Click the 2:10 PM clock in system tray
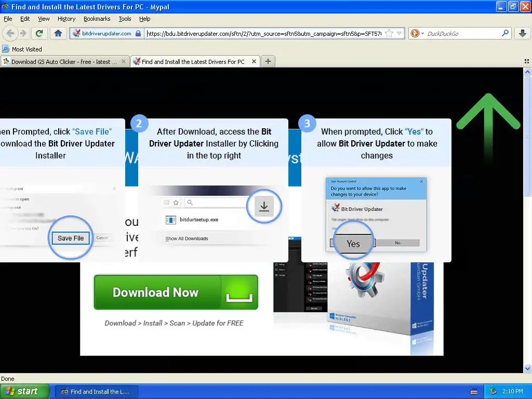 [x=513, y=391]
